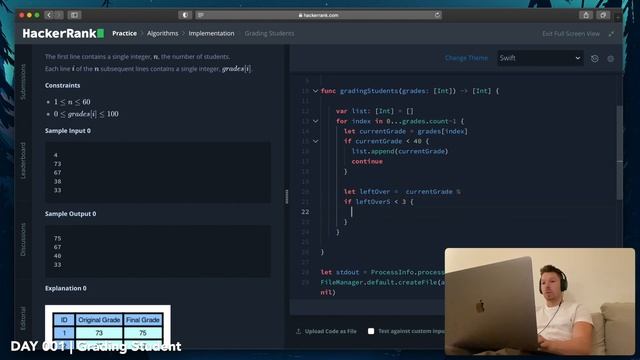Screen dimensions: 640x360
Task: Open the Algorithms breadcrumb
Action: click(162, 33)
